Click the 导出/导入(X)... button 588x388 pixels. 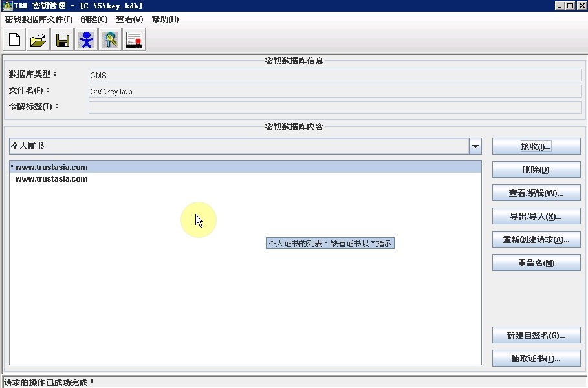536,216
